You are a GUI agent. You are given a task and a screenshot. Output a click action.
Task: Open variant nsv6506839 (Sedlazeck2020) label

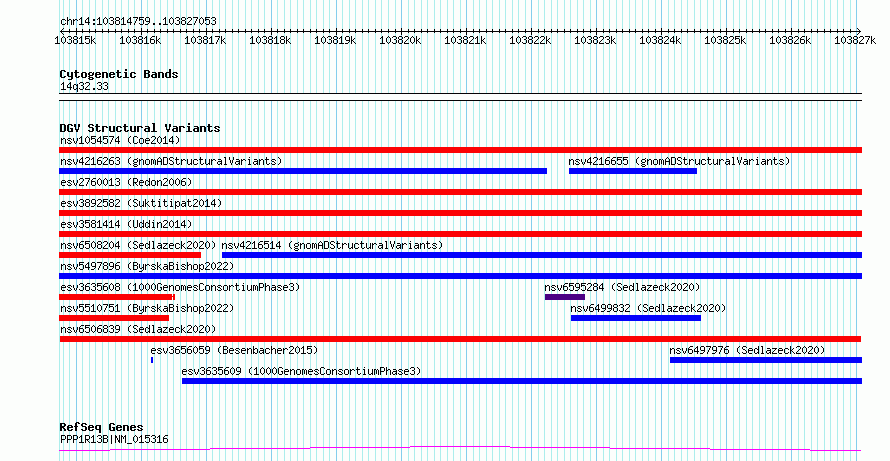pyautogui.click(x=138, y=329)
